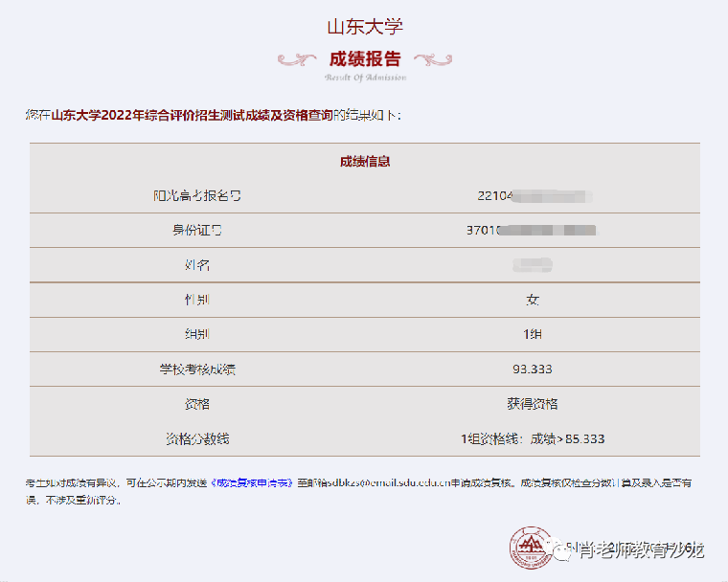The height and width of the screenshot is (582, 728).
Task: Click the blurred ID number starting 3701
Action: [532, 230]
